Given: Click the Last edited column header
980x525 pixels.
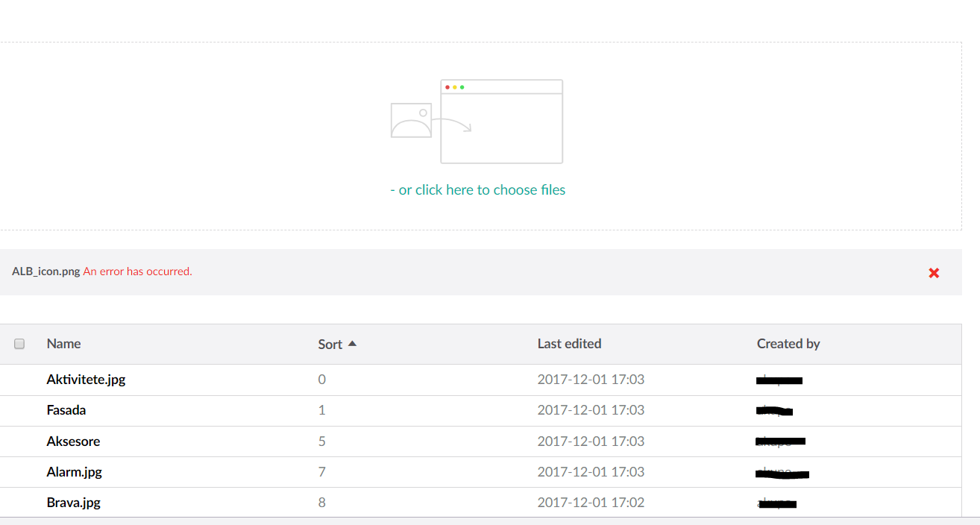Looking at the screenshot, I should [x=569, y=344].
